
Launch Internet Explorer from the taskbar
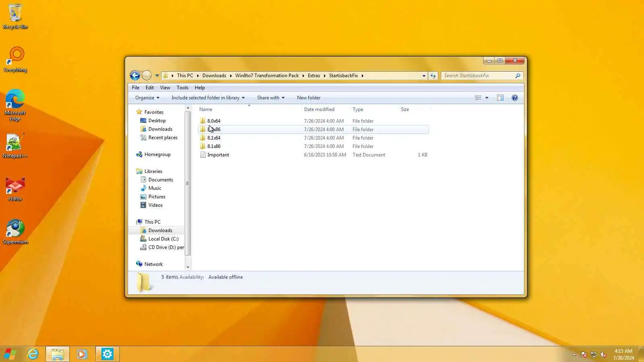point(33,354)
